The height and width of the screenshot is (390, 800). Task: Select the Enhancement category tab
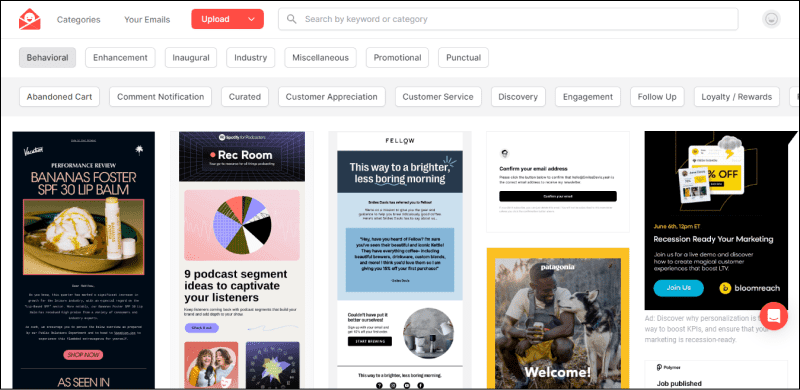[x=120, y=58]
